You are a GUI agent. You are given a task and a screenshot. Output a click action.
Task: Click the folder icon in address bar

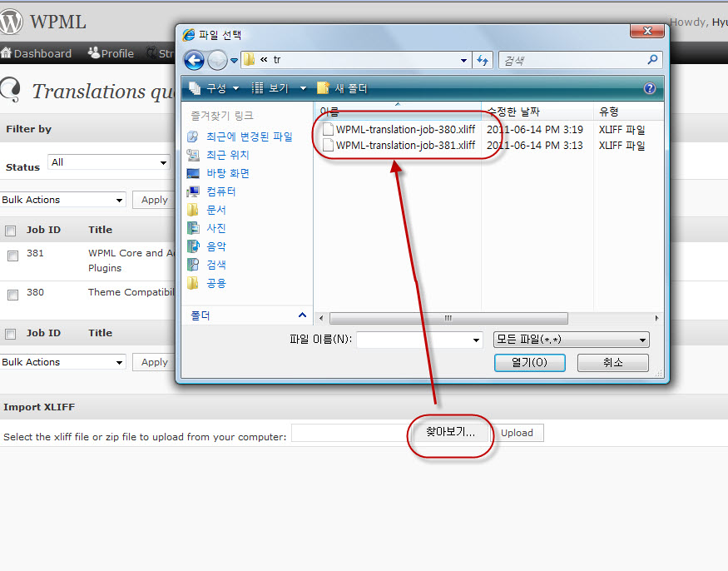[x=250, y=59]
